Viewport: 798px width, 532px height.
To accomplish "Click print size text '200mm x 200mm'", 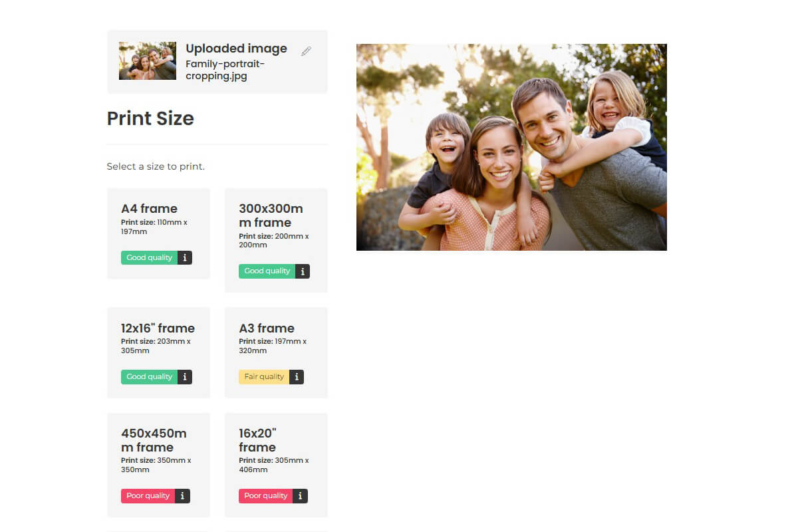I will 273,241.
